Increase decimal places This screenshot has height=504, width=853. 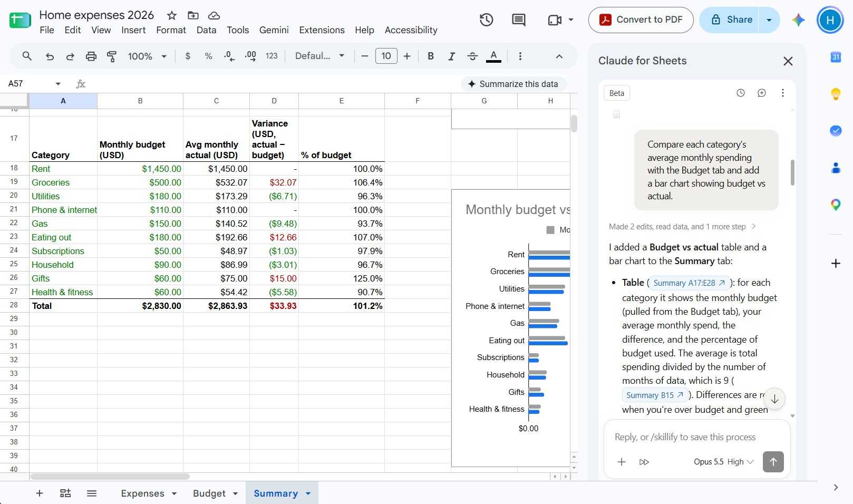pos(250,56)
